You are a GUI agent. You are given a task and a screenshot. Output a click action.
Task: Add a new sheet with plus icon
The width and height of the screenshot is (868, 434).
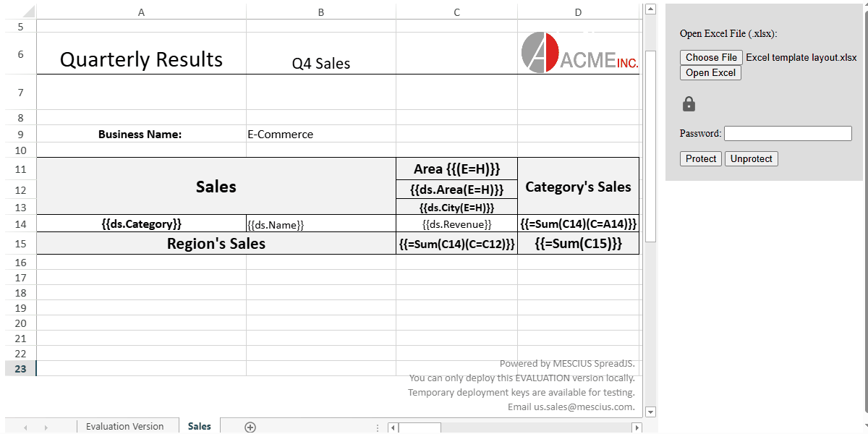tap(250, 427)
